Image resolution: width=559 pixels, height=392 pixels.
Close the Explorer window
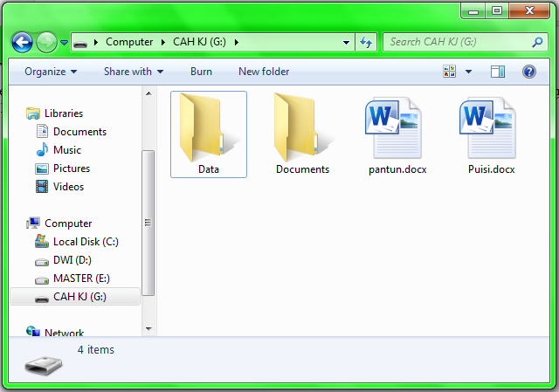point(529,11)
